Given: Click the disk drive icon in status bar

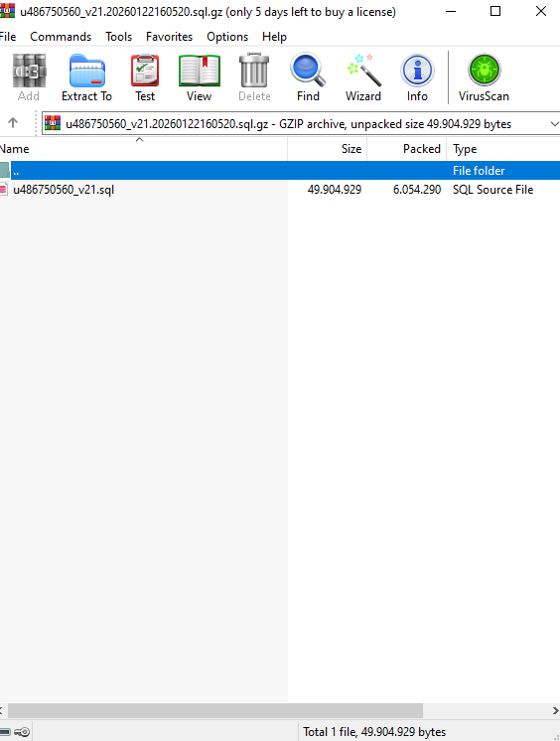Looking at the screenshot, I should [4, 732].
